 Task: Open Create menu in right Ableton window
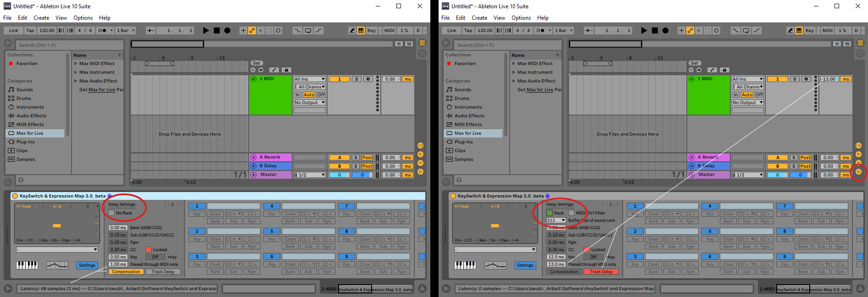coord(479,18)
